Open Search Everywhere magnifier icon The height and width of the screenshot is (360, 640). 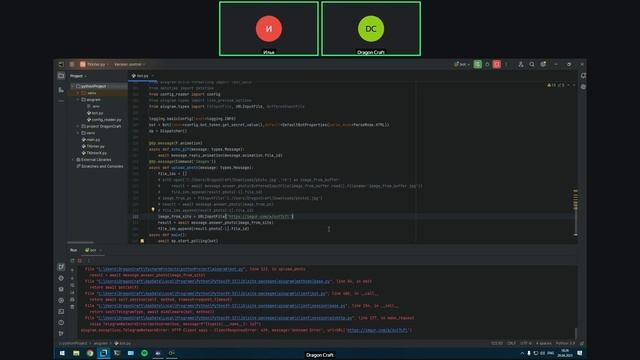click(532, 64)
